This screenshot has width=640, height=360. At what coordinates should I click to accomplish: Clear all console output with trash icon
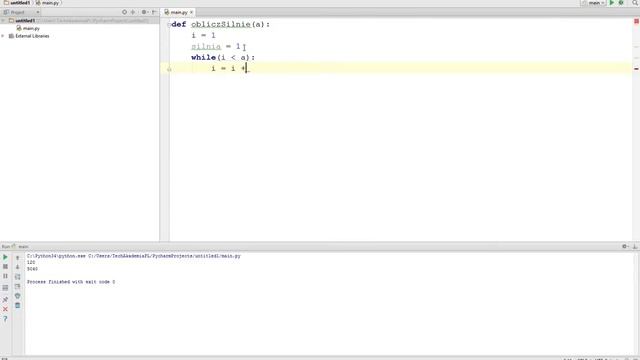click(x=18, y=305)
